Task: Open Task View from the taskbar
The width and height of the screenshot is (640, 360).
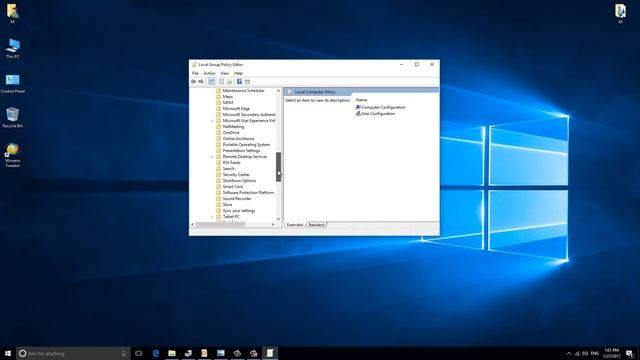Action: point(139,353)
